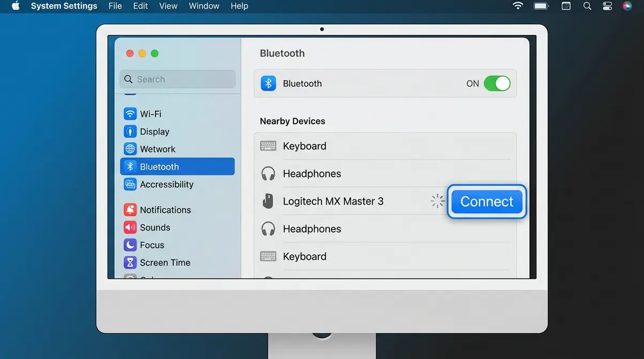The width and height of the screenshot is (644, 359).
Task: Open the Apple menu logo
Action: point(16,6)
